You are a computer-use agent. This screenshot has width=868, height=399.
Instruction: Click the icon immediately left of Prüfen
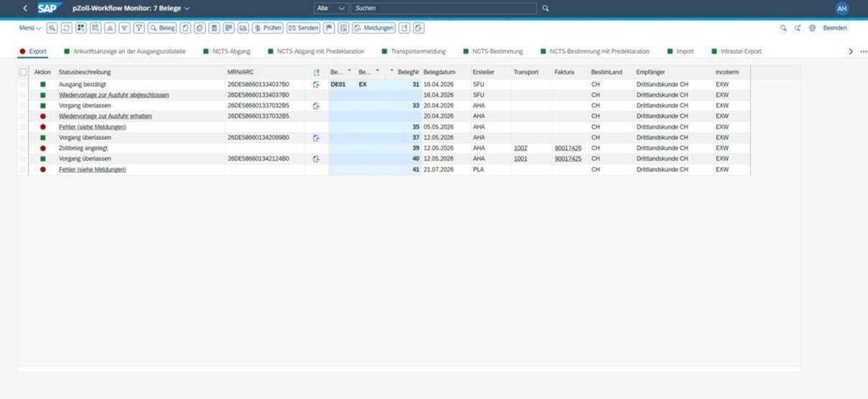tap(243, 28)
